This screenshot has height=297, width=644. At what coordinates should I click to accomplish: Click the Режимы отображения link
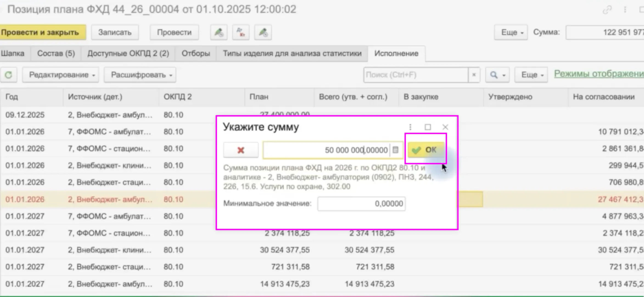pos(599,74)
